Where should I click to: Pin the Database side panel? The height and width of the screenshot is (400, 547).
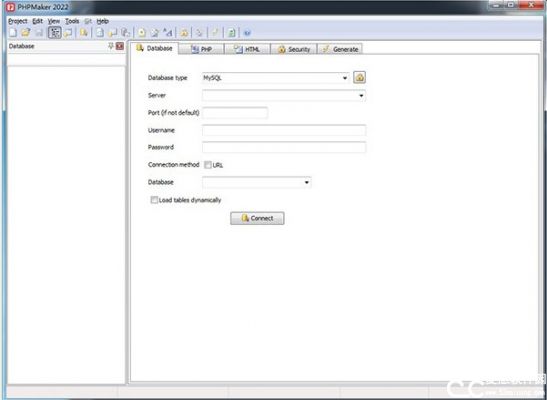click(x=111, y=46)
